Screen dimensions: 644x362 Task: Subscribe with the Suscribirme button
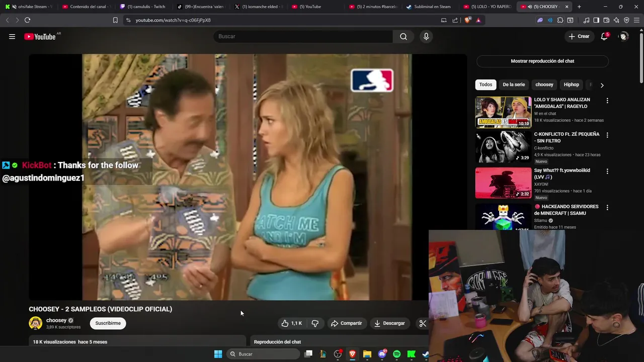coord(108,323)
